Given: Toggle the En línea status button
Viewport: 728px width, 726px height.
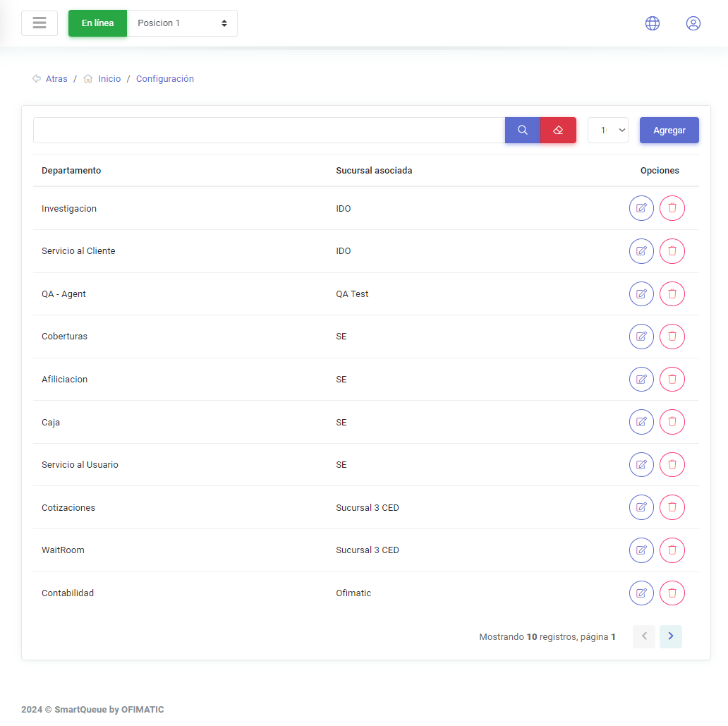Looking at the screenshot, I should click(97, 23).
